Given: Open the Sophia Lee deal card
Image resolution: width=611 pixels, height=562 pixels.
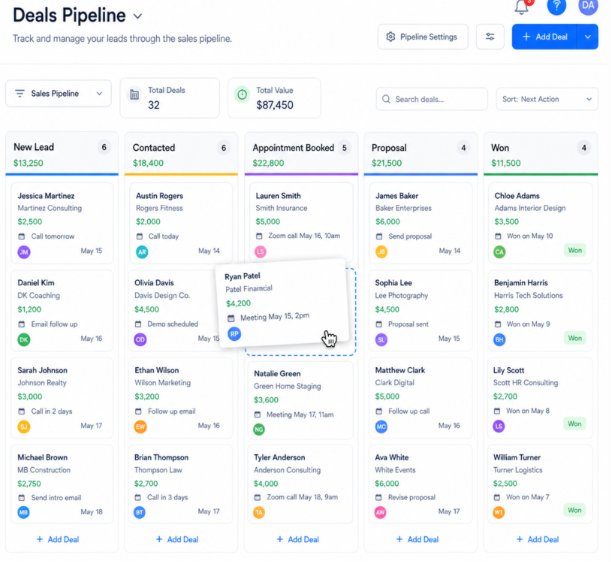Looking at the screenshot, I should [x=420, y=311].
